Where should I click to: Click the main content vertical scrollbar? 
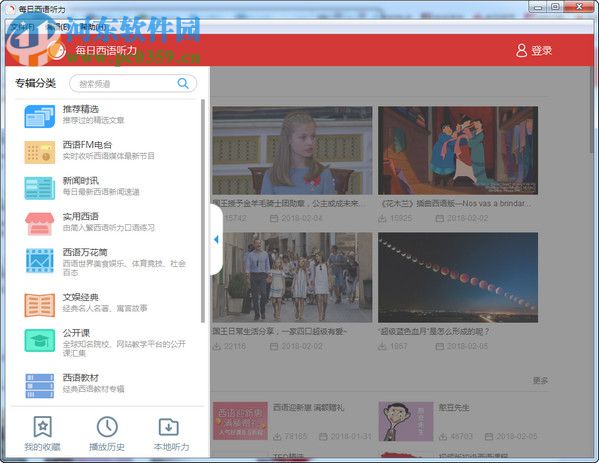tap(593, 111)
